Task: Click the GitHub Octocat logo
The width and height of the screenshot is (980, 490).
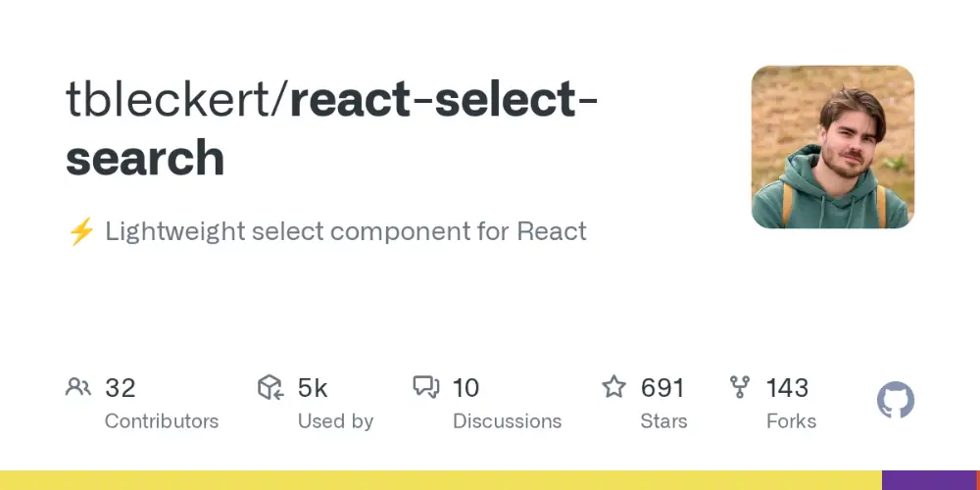Action: click(x=896, y=400)
